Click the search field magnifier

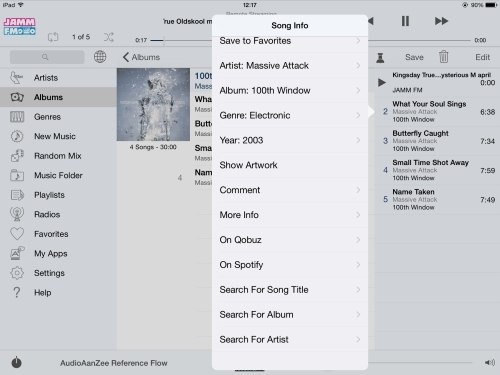(x=45, y=57)
